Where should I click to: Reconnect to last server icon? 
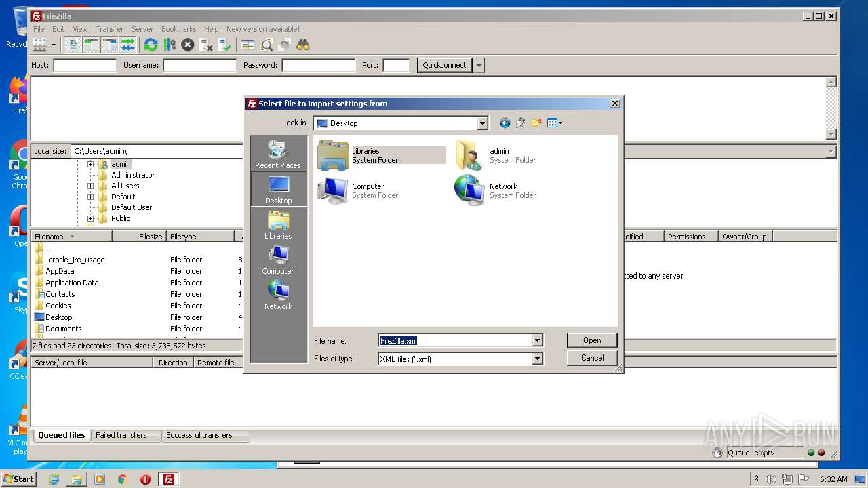coord(224,45)
